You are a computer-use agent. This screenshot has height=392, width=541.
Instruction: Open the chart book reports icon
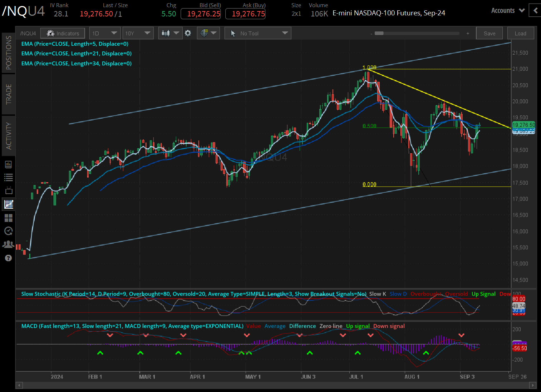pyautogui.click(x=8, y=164)
